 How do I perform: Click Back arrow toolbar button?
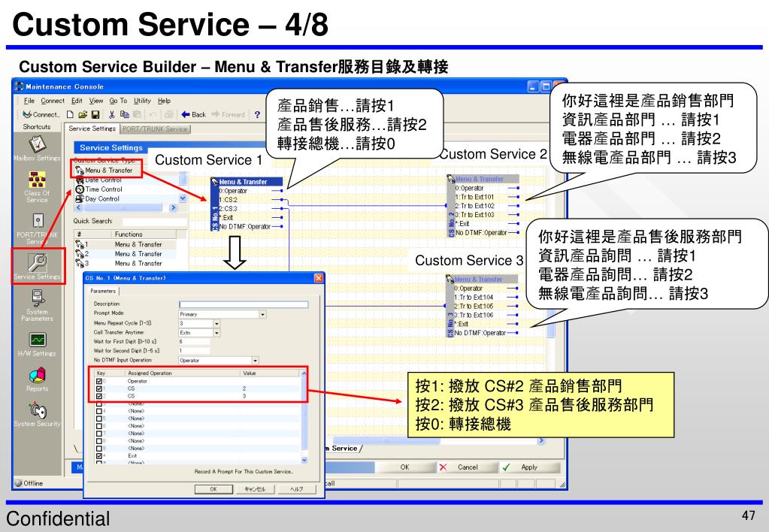point(193,114)
